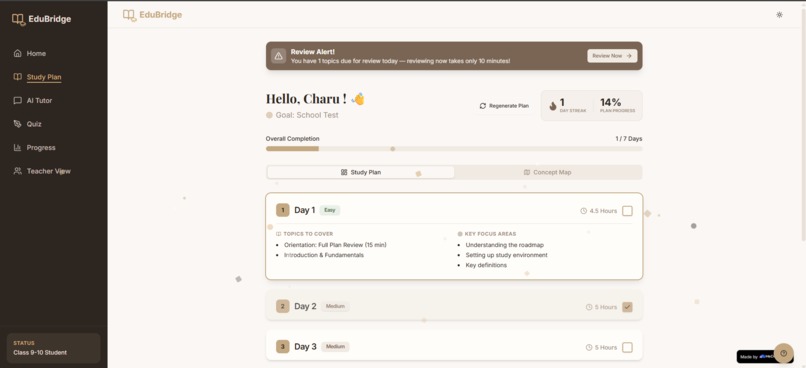Click 'Introduction & Fundamentals' topic
The height and width of the screenshot is (368, 806).
click(x=324, y=255)
